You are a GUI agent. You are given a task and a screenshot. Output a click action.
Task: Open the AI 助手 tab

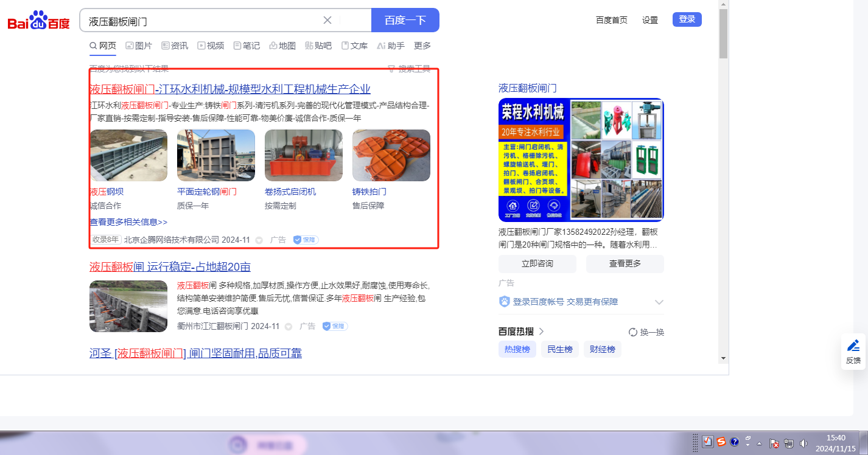click(391, 46)
